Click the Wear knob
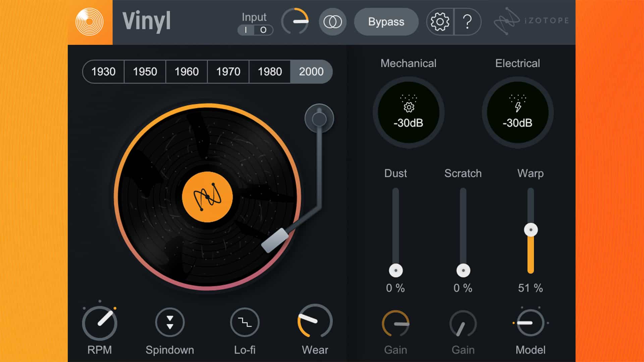 pos(315,322)
